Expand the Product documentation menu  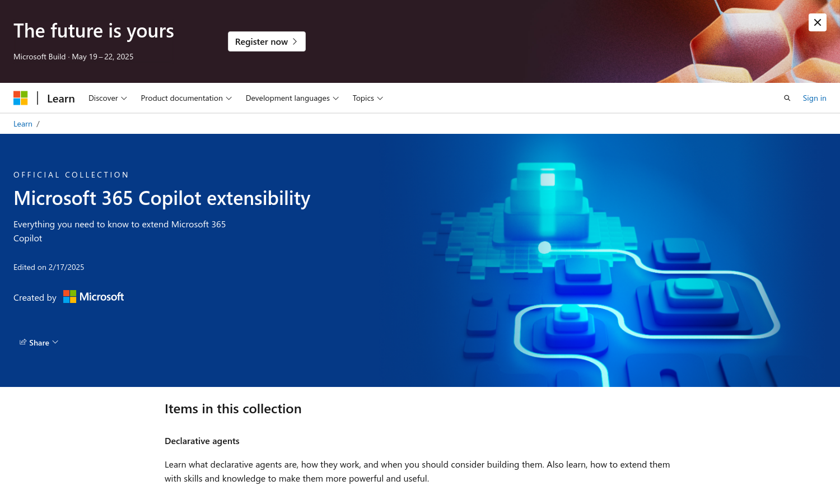tap(186, 97)
